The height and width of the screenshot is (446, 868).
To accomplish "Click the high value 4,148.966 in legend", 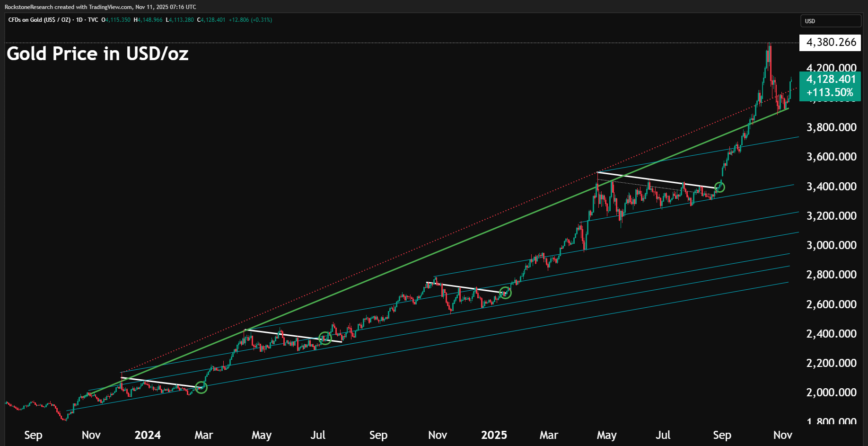I will coord(149,20).
